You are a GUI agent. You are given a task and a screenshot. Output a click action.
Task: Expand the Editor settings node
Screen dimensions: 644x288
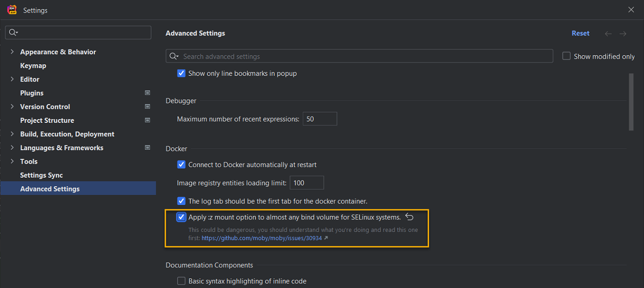(x=12, y=79)
